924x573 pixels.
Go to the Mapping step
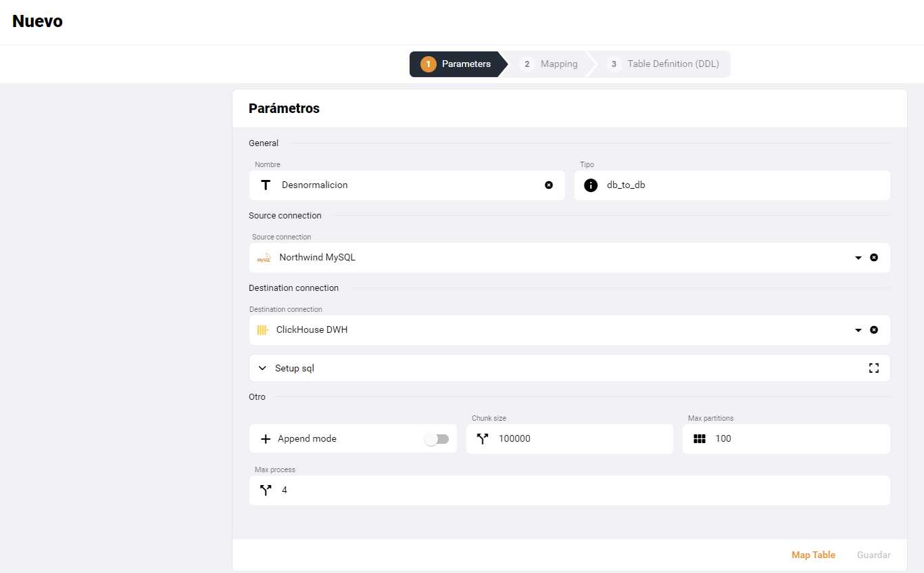(x=550, y=64)
